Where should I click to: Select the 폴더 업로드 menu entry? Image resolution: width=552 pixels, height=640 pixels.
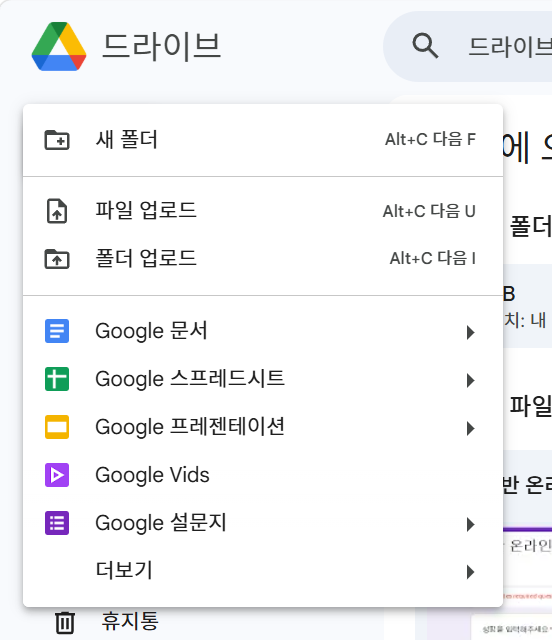tap(263, 259)
